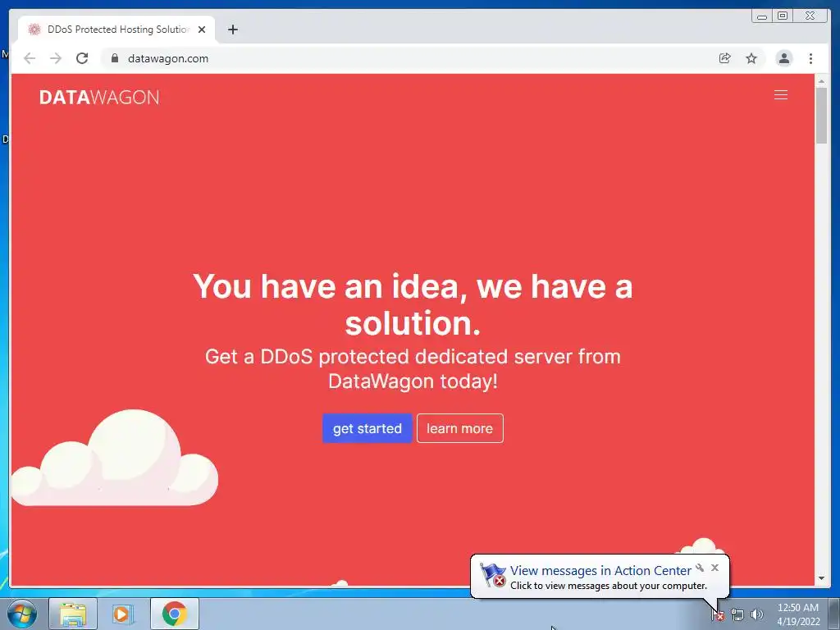Click the blue get started button
Image resolution: width=840 pixels, height=630 pixels.
tap(367, 428)
